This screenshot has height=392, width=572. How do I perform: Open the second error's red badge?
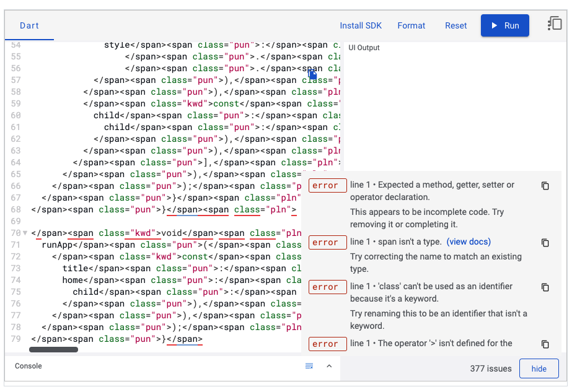coord(327,242)
